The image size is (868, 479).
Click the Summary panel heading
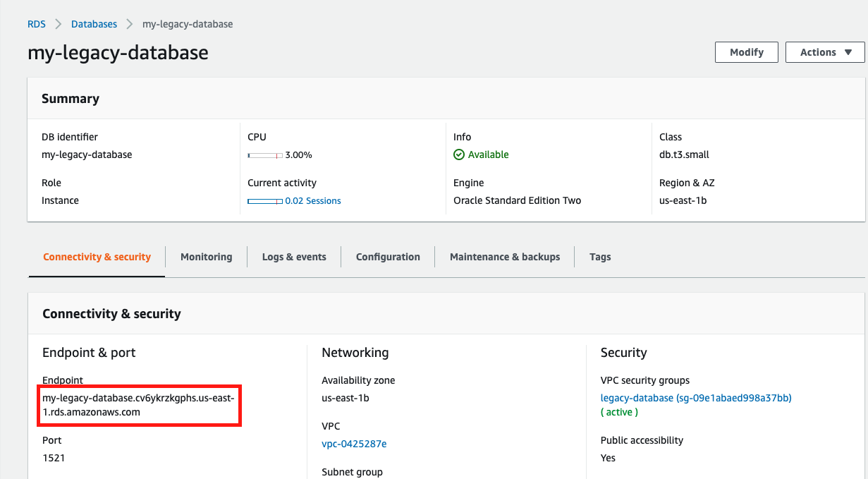pyautogui.click(x=71, y=99)
